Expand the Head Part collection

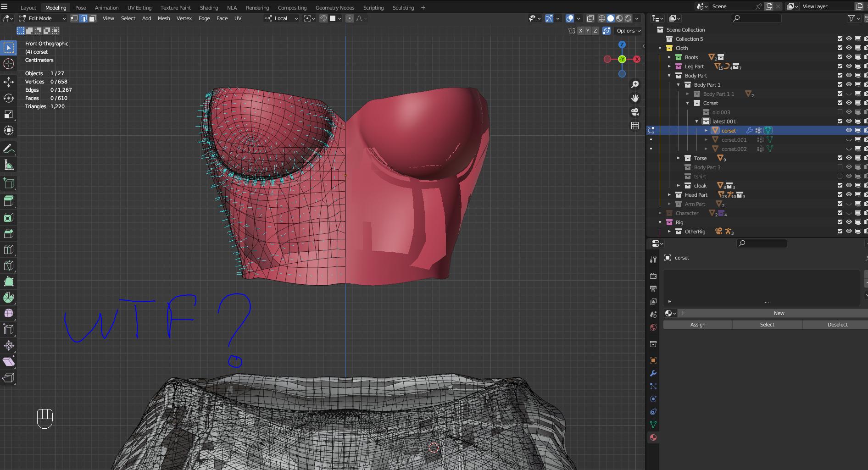[669, 195]
